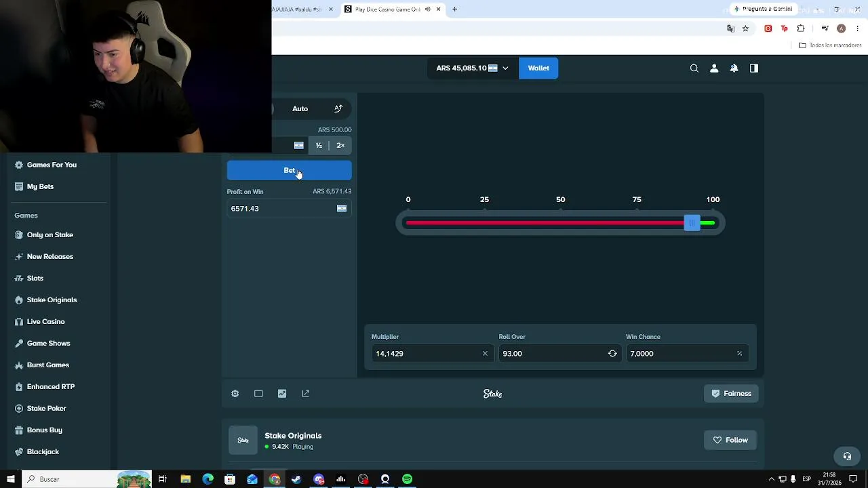Open File Explorer from the taskbar

(x=185, y=479)
